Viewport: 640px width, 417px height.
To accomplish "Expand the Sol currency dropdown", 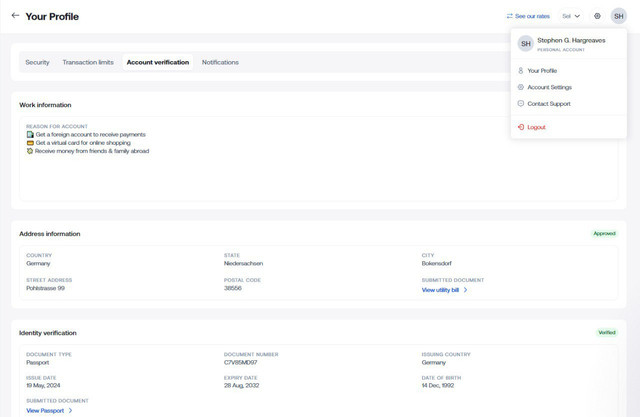I will 571,16.
